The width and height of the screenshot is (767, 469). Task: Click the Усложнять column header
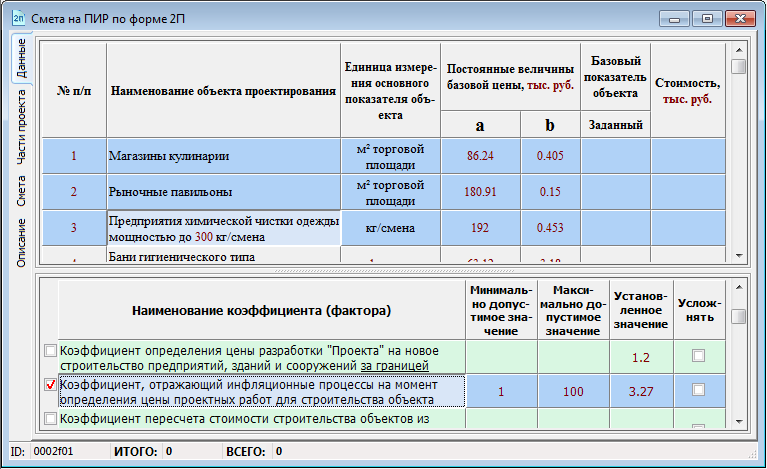[699, 310]
